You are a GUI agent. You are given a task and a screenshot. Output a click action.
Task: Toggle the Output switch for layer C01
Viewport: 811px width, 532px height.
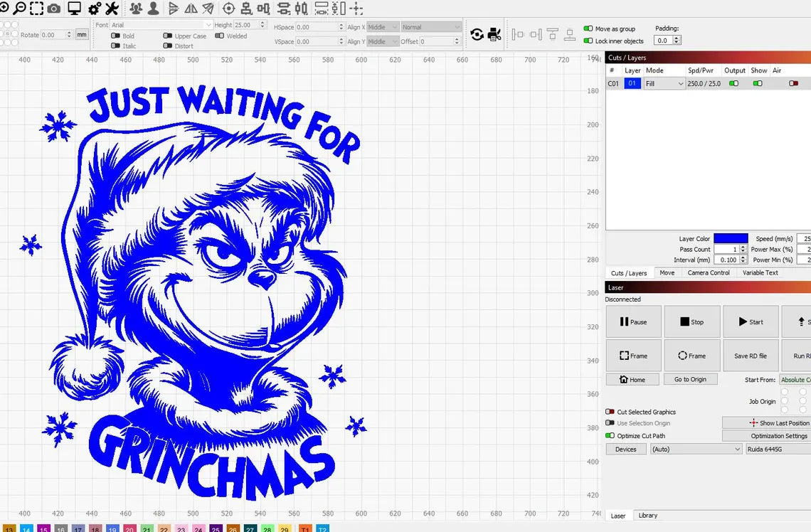[x=733, y=83]
